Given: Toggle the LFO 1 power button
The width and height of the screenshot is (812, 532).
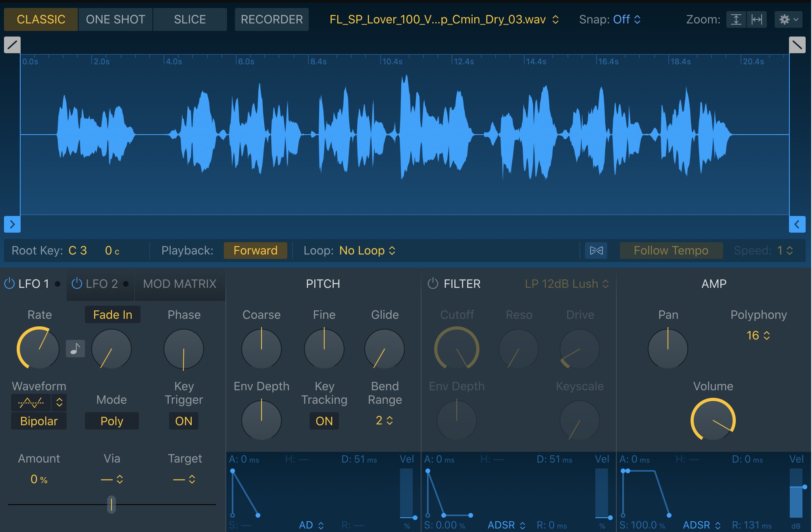Looking at the screenshot, I should 9,283.
